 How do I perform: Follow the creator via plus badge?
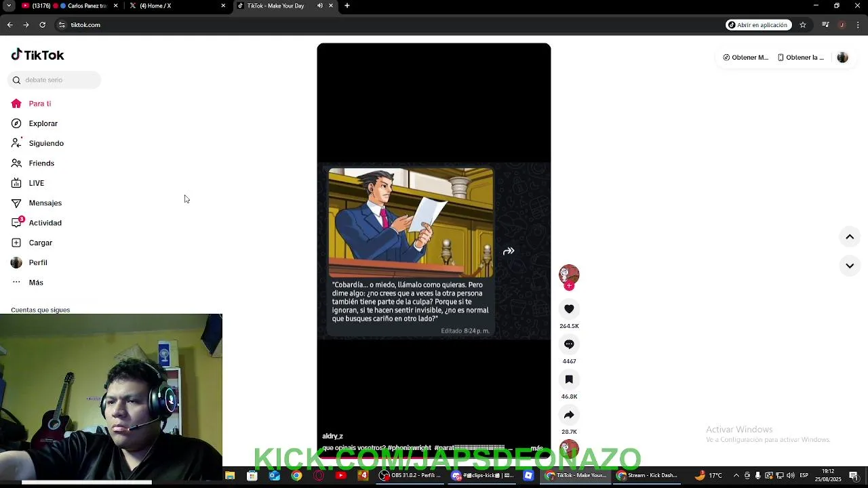point(569,286)
